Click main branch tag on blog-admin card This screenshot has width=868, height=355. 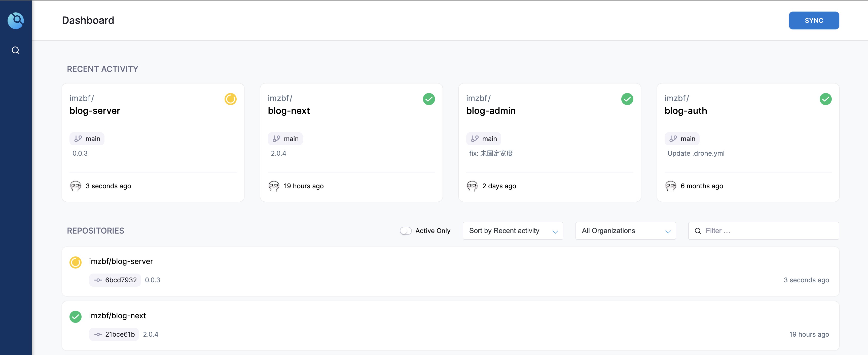click(484, 139)
